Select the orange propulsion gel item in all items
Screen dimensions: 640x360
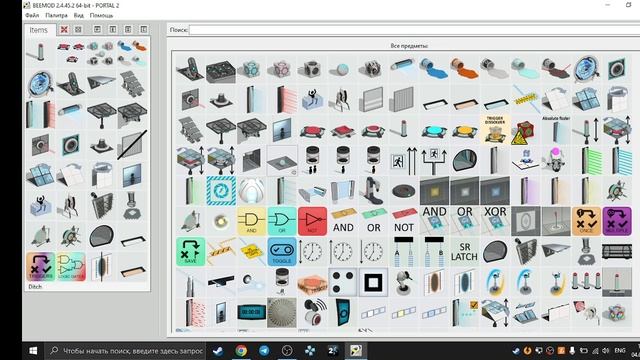coord(464,69)
